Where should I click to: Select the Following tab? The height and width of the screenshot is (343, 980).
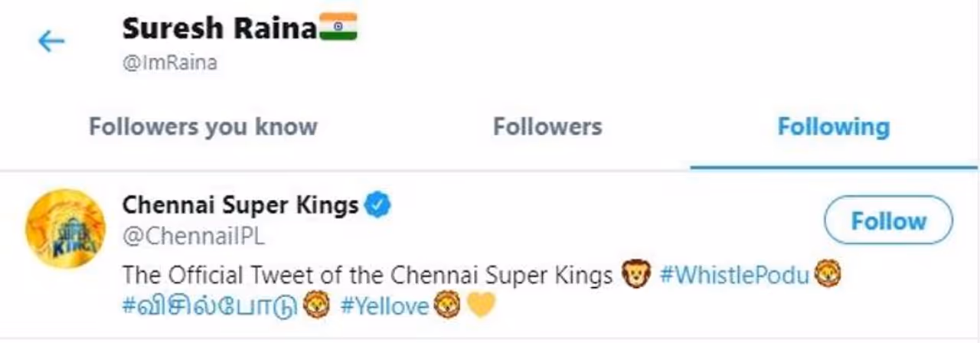pos(834,126)
